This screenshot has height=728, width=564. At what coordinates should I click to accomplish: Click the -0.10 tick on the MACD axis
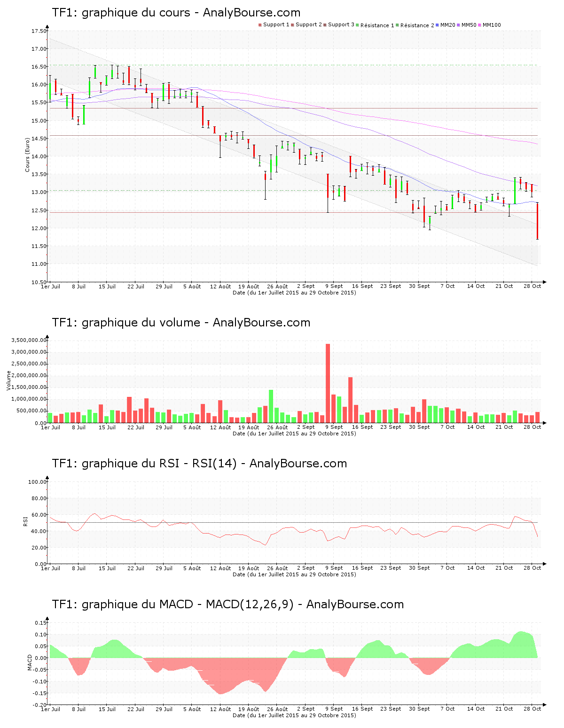[x=40, y=682]
